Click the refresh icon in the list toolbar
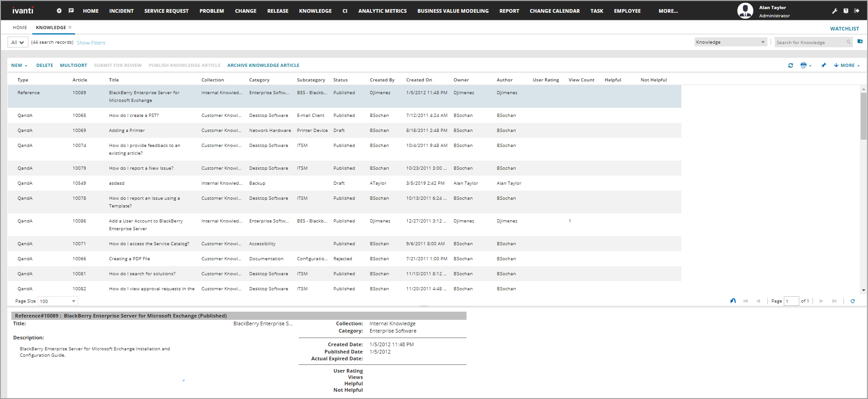The image size is (868, 399). (x=791, y=66)
